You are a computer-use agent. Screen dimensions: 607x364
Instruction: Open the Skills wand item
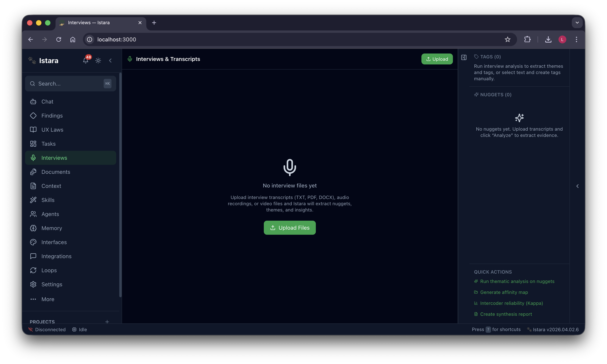[48, 200]
